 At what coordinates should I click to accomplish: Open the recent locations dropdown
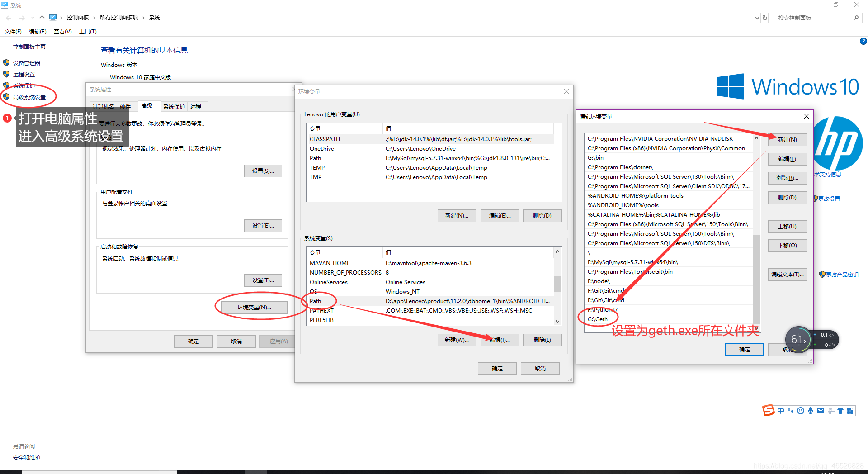[x=33, y=18]
